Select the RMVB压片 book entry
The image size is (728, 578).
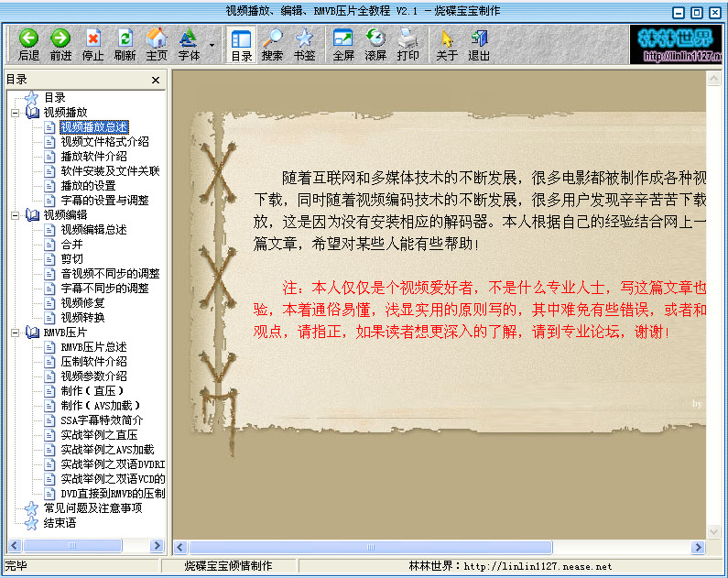click(x=65, y=333)
